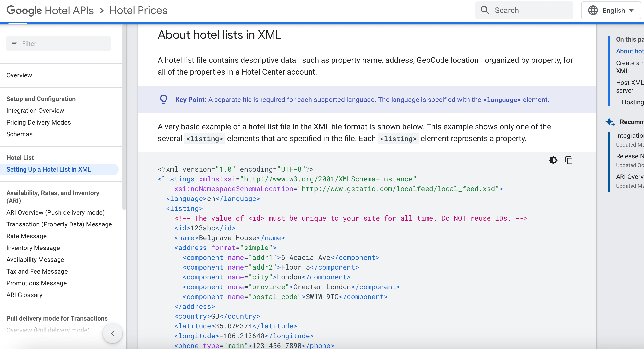Click the globe language icon
This screenshot has width=644, height=349.
pos(593,11)
